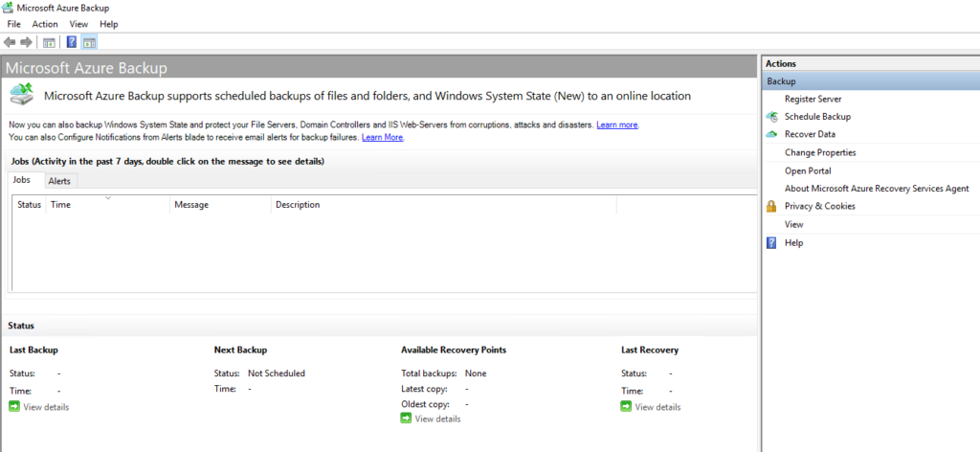980x452 pixels.
Task: Open View details under Available Recovery Points
Action: (438, 419)
